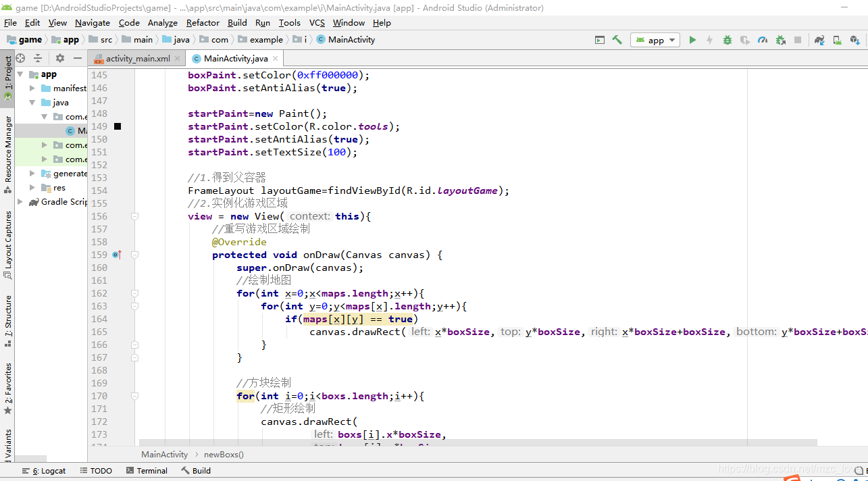
Task: Attach debugger to Android process icon
Action: [781, 40]
